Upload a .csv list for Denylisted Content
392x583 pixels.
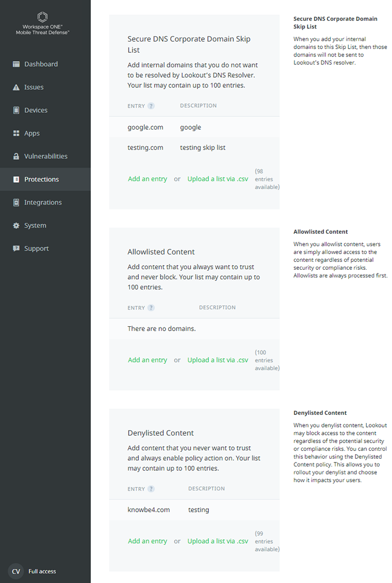pos(218,541)
